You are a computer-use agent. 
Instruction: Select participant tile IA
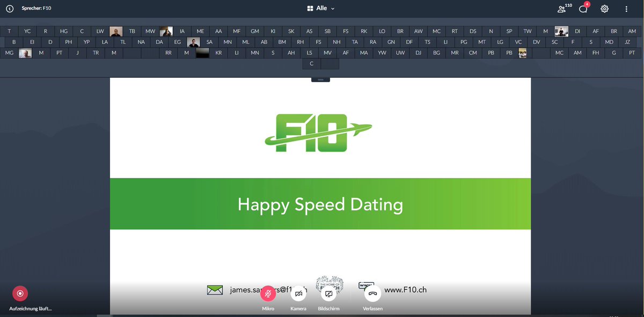click(x=182, y=31)
